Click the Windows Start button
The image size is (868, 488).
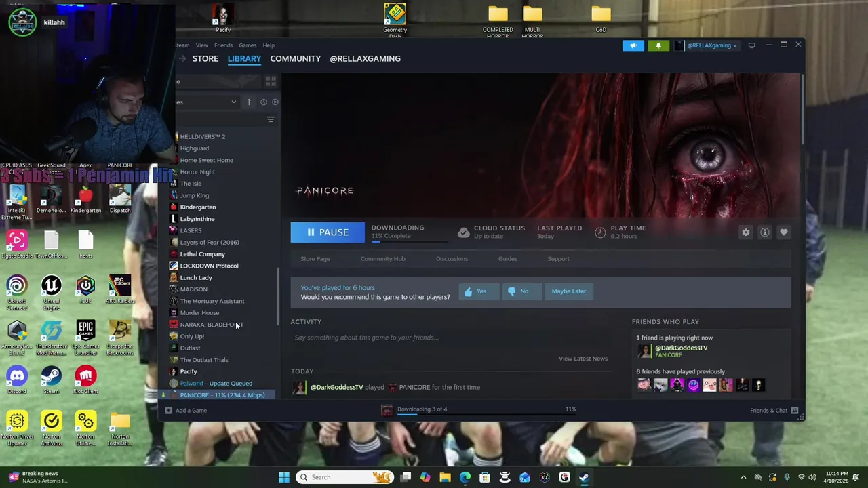pos(284,477)
